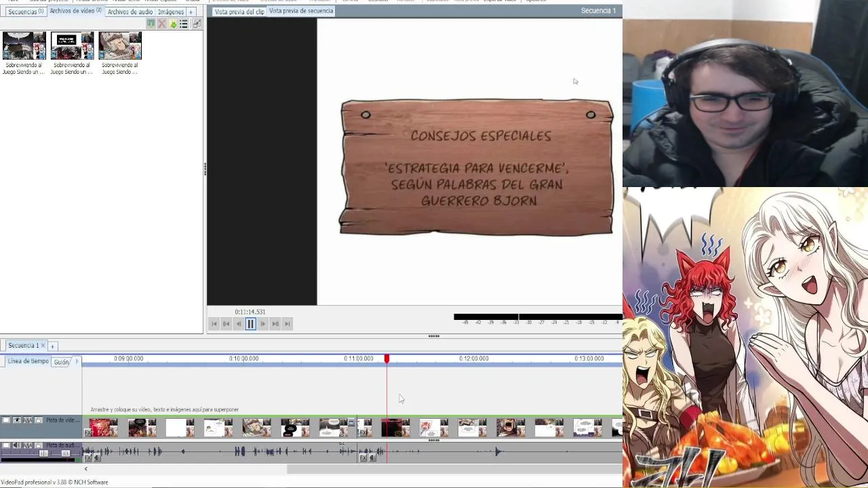Close the Secuencia 1 tab
The height and width of the screenshot is (488, 868).
[43, 346]
